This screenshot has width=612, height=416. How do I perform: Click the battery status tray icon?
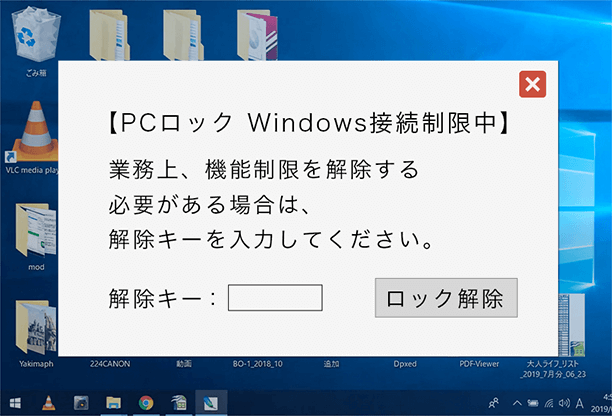point(533,403)
